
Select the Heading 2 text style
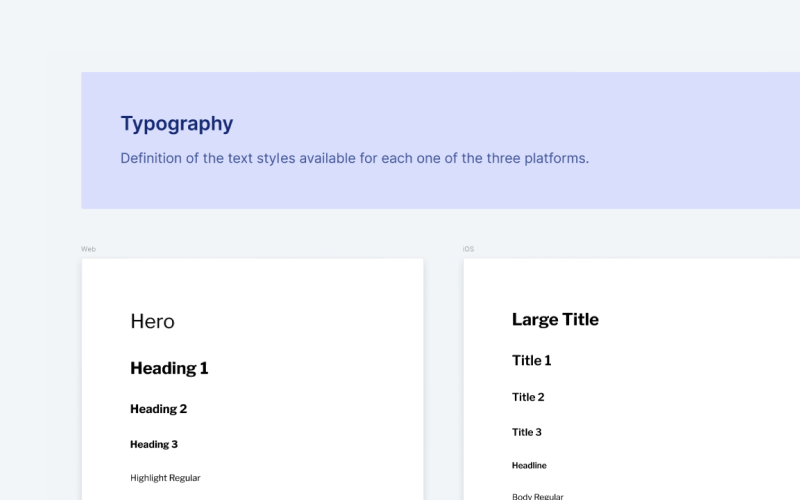158,409
